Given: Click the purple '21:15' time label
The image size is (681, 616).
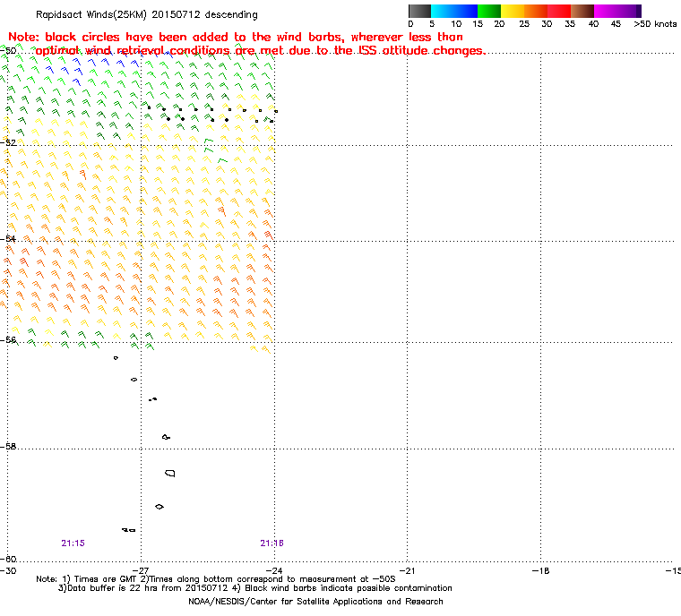Looking at the screenshot, I should coord(73,543).
